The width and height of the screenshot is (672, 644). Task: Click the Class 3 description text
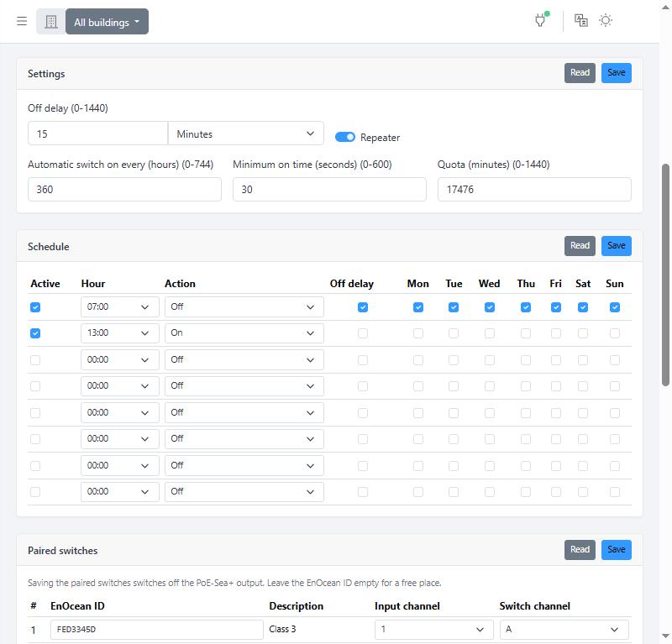pyautogui.click(x=282, y=629)
